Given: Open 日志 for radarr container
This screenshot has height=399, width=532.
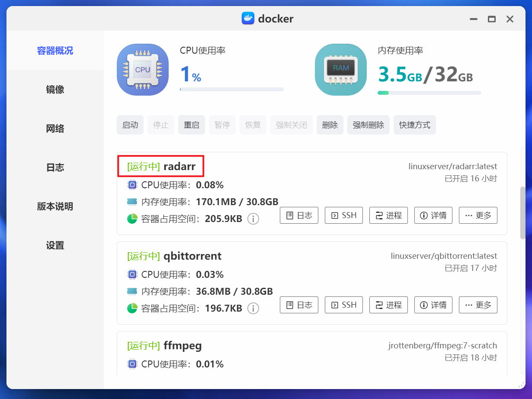Looking at the screenshot, I should click(x=299, y=215).
